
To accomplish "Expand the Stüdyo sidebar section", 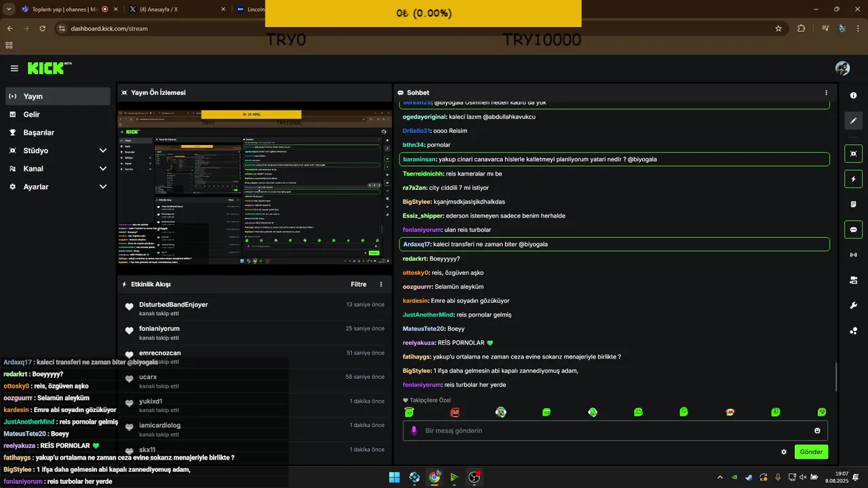I will pos(58,150).
